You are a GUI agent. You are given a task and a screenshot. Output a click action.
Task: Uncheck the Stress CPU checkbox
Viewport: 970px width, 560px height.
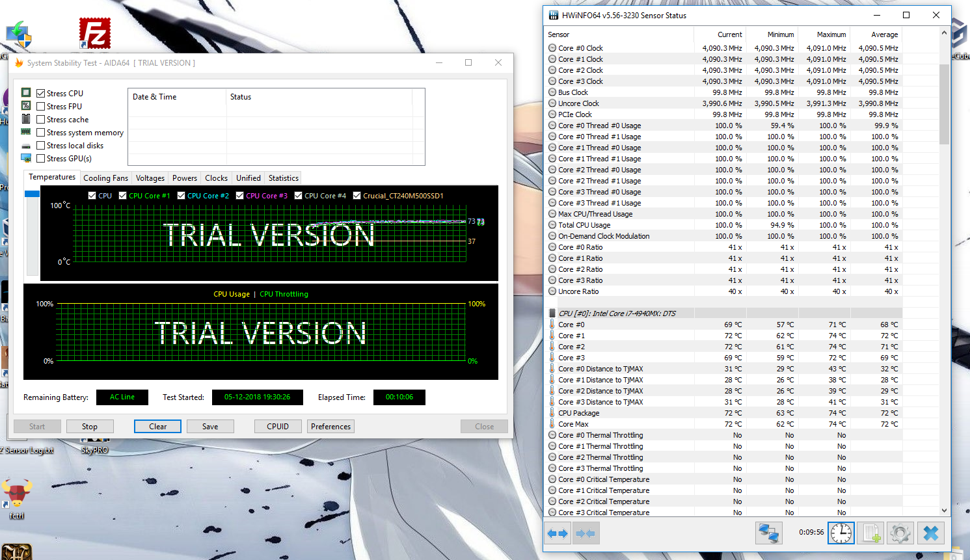tap(41, 94)
